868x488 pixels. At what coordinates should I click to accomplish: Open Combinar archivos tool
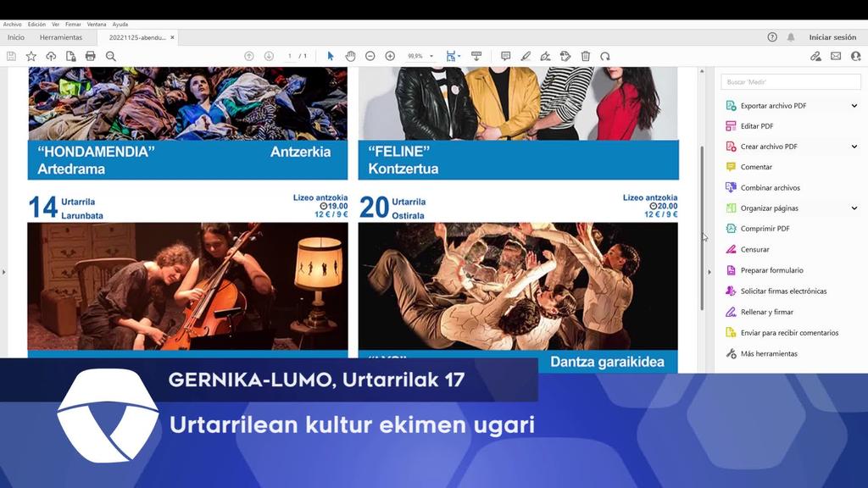point(770,187)
